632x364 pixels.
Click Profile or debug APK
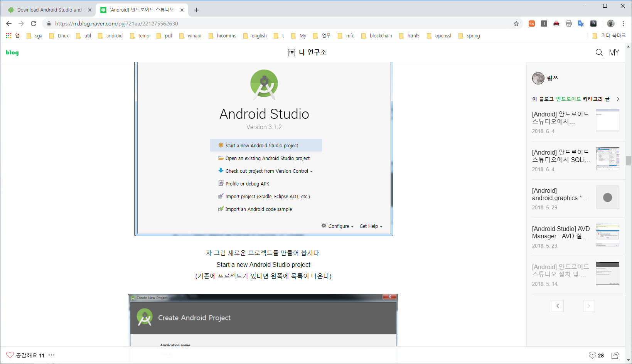pyautogui.click(x=244, y=184)
